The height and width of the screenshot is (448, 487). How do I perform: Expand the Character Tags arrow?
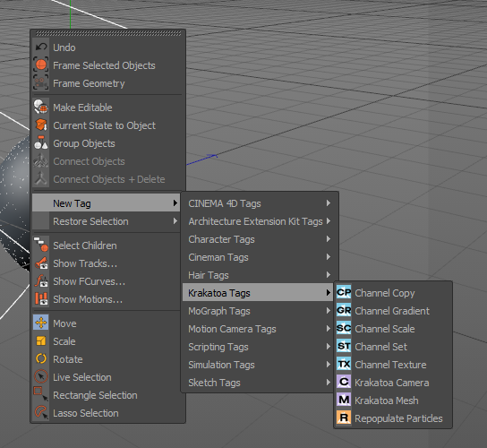click(x=329, y=238)
